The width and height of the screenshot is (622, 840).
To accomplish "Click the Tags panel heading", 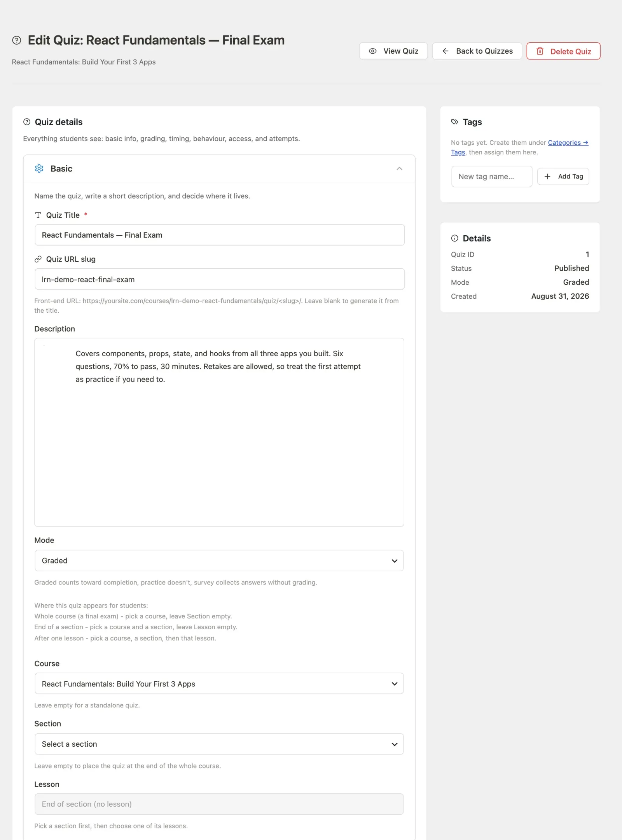I will click(472, 122).
